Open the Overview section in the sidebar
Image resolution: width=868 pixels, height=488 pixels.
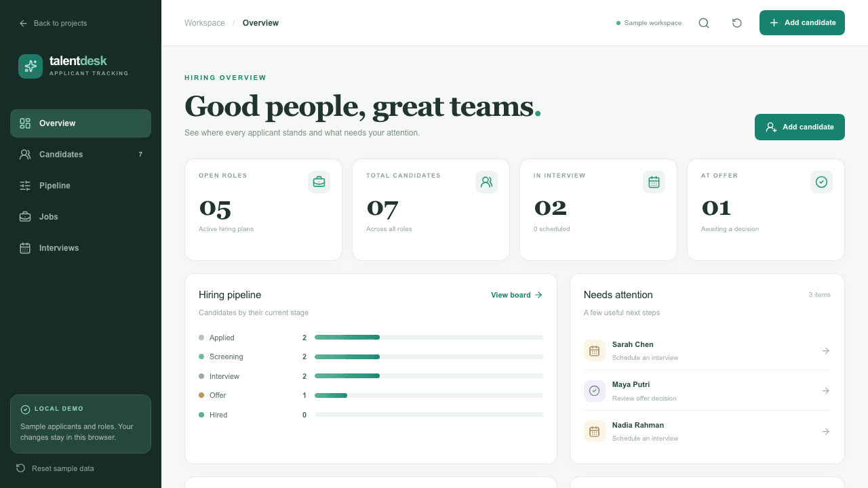tap(81, 123)
